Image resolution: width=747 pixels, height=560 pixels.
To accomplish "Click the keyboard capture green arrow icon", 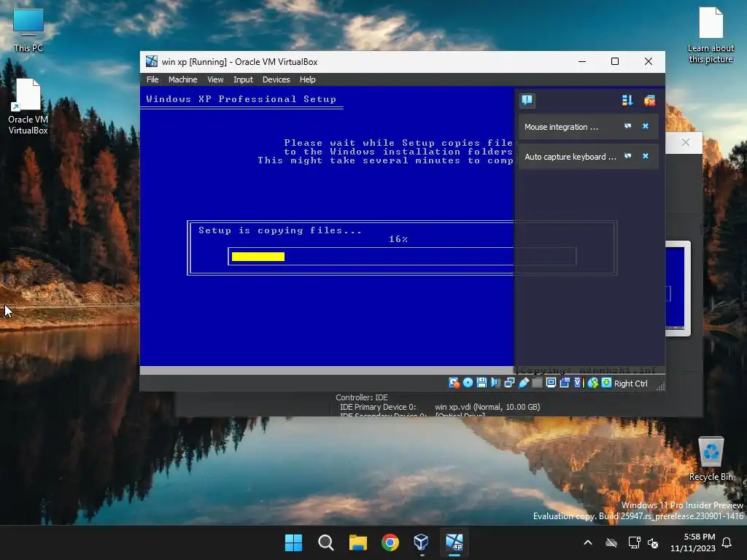I will 606,384.
